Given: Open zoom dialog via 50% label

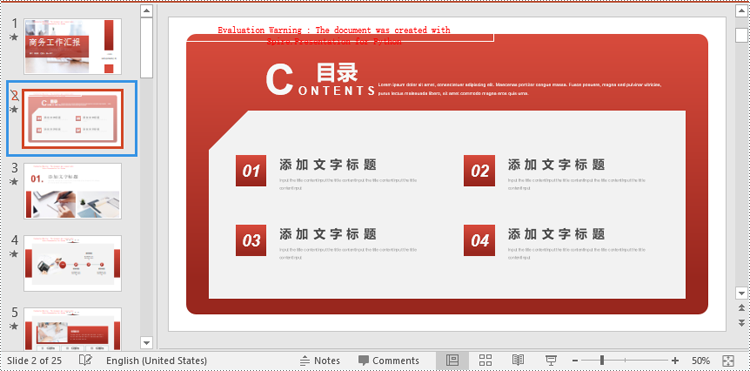Looking at the screenshot, I should click(700, 360).
